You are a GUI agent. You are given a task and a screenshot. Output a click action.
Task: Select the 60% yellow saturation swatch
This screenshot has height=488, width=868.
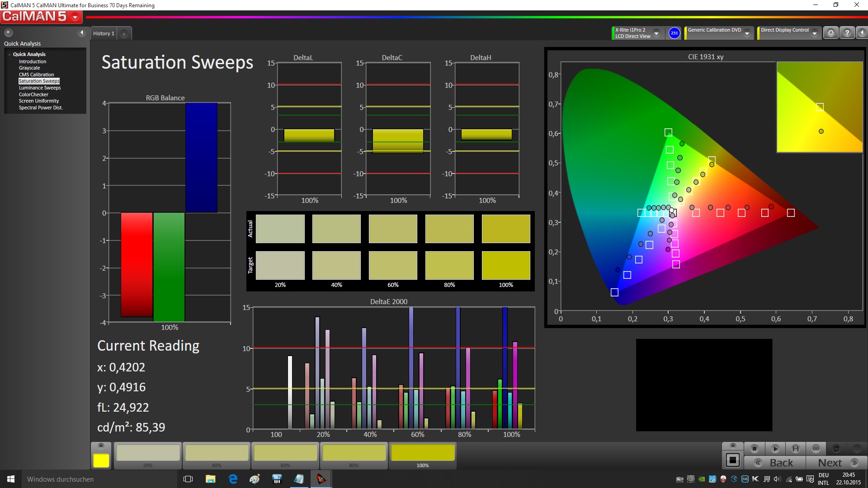(x=285, y=453)
